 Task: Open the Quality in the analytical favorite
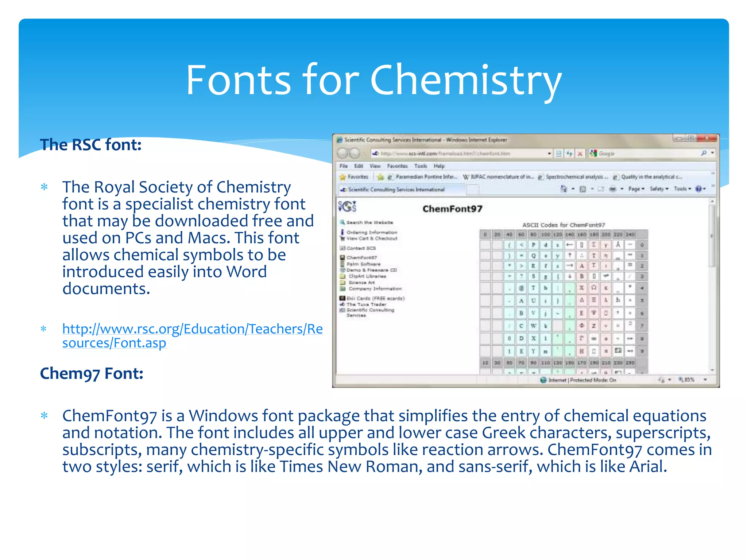(x=647, y=177)
